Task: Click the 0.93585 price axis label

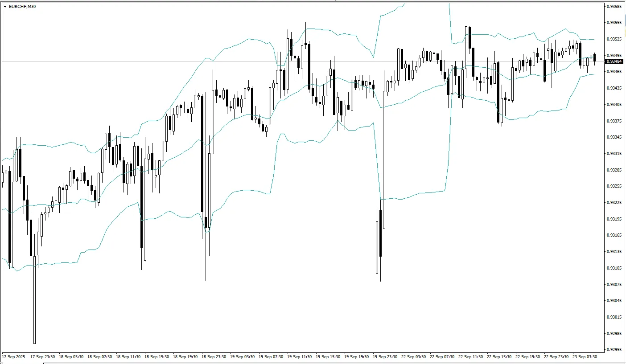Action: pyautogui.click(x=615, y=6)
